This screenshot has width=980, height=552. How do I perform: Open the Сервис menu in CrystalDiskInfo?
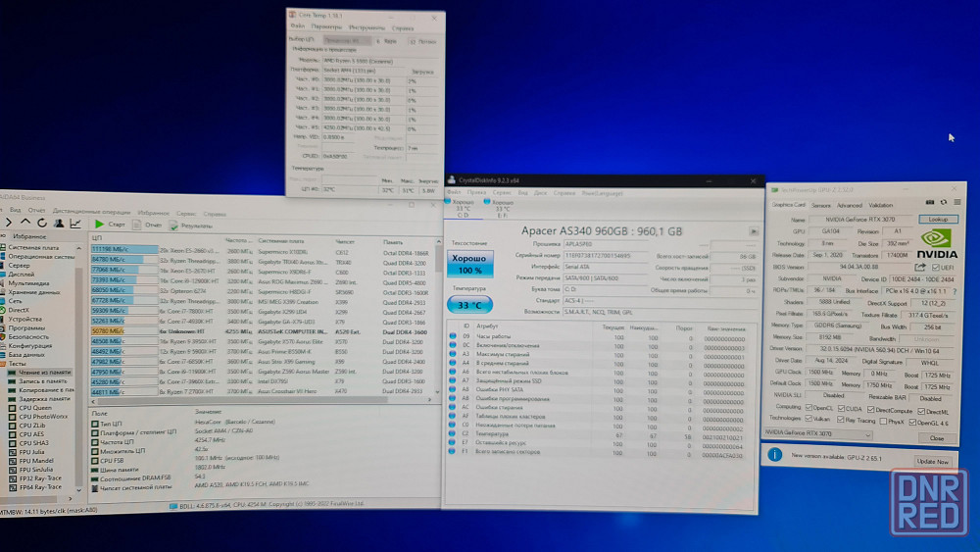click(x=502, y=192)
